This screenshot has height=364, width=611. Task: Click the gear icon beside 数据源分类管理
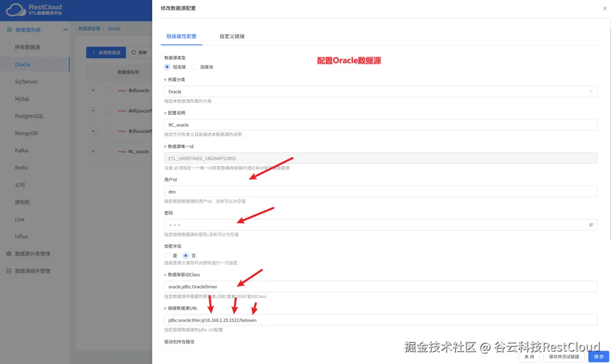point(9,254)
